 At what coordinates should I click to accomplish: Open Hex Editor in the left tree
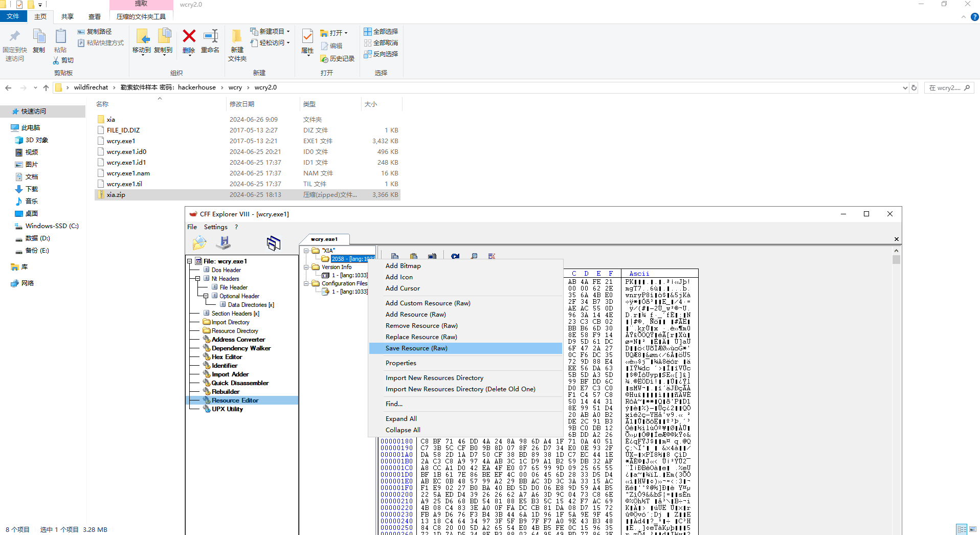pyautogui.click(x=227, y=357)
